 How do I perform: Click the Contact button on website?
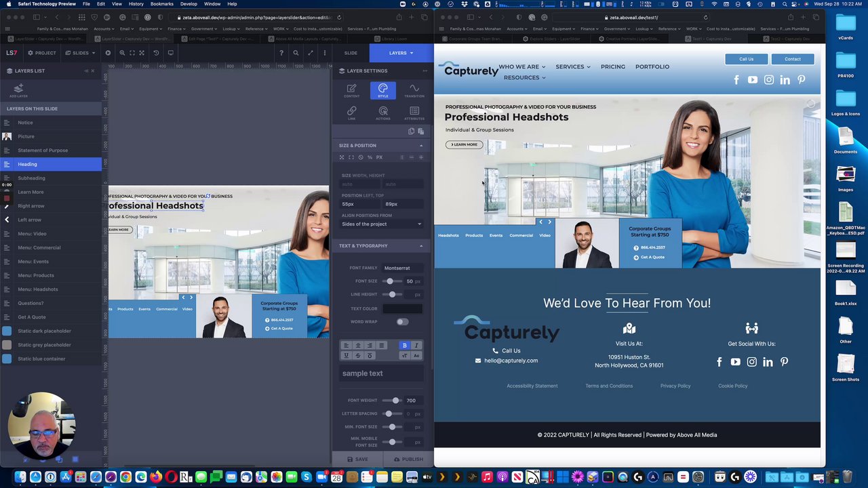(x=793, y=59)
